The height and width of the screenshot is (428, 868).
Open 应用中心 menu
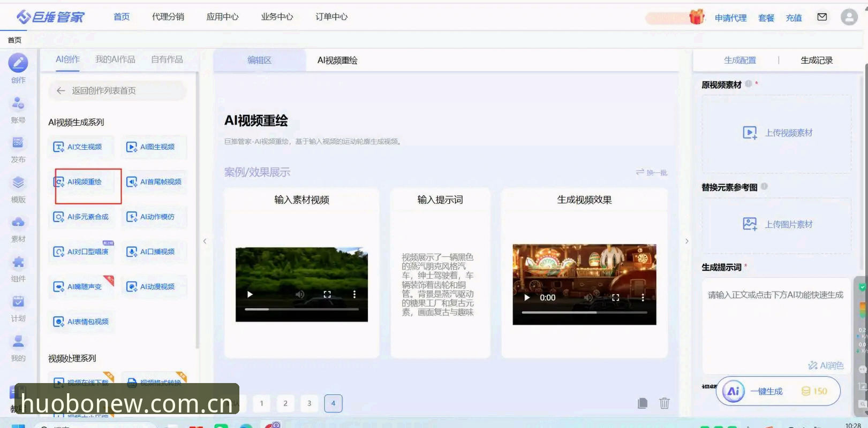pyautogui.click(x=223, y=17)
